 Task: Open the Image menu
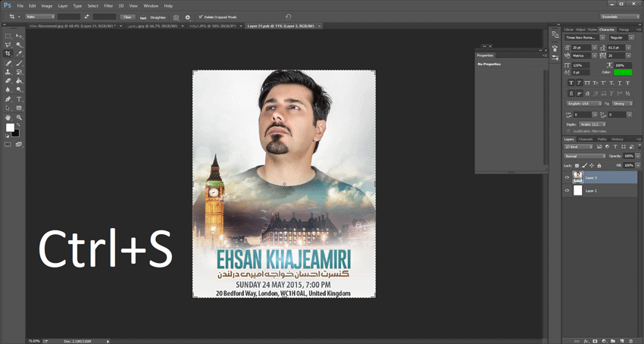(47, 6)
